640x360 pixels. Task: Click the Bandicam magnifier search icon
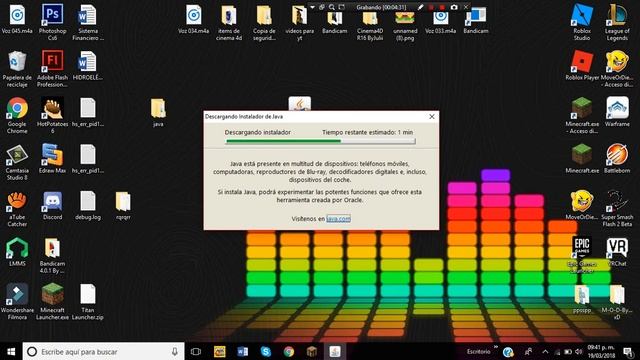click(x=331, y=7)
